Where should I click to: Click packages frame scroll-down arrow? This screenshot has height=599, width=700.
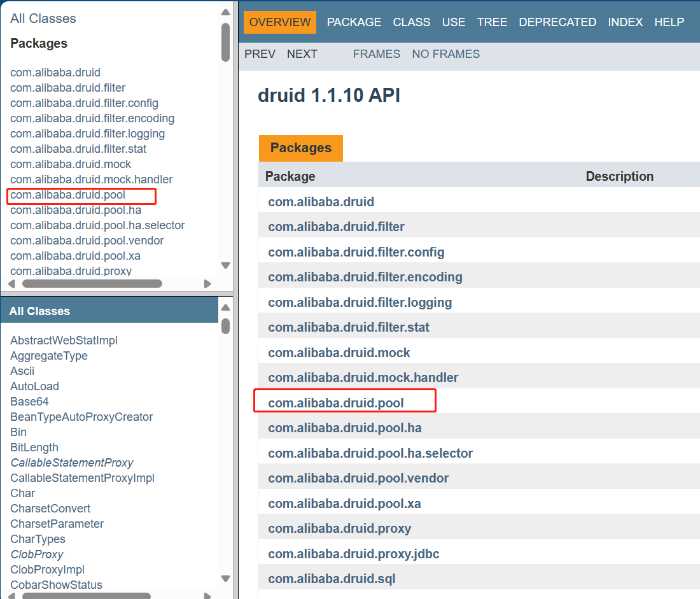click(x=225, y=265)
